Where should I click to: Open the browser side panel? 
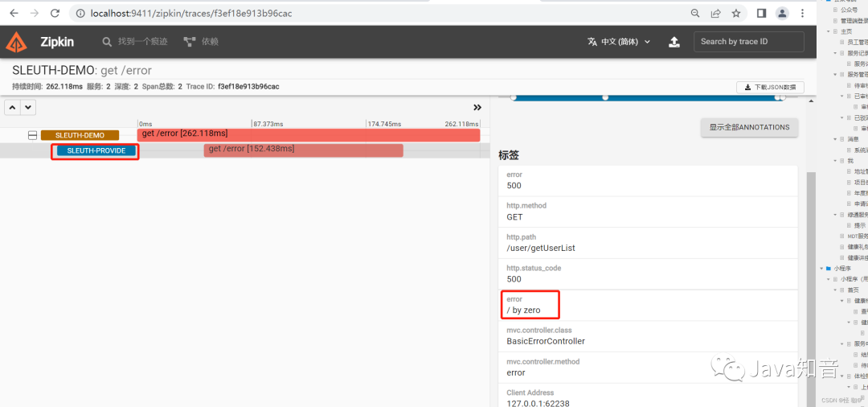pyautogui.click(x=761, y=14)
